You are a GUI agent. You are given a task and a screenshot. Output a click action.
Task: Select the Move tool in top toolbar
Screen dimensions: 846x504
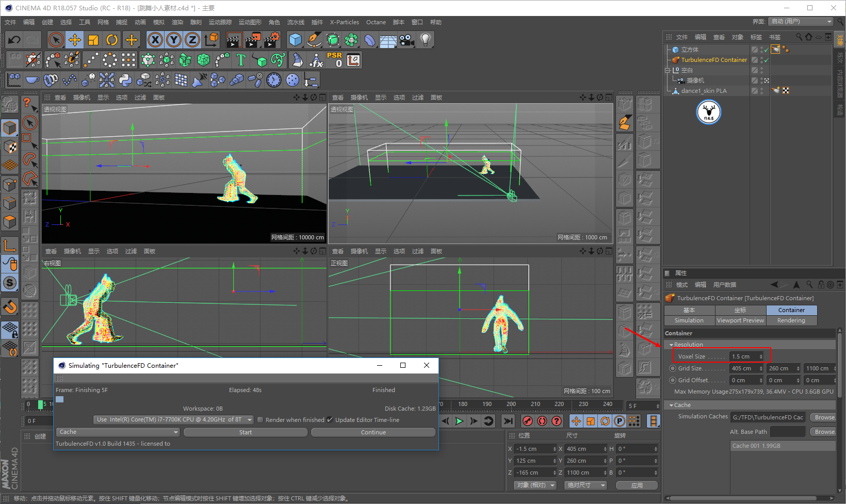75,40
